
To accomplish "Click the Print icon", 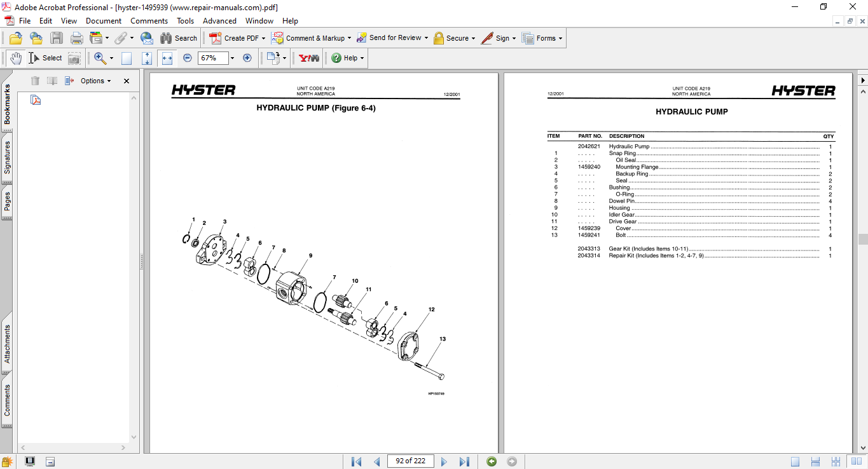I will (77, 38).
